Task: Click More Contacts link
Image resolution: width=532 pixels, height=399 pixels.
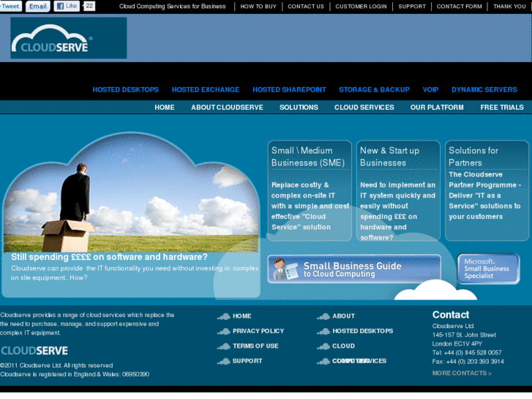Action: (462, 373)
